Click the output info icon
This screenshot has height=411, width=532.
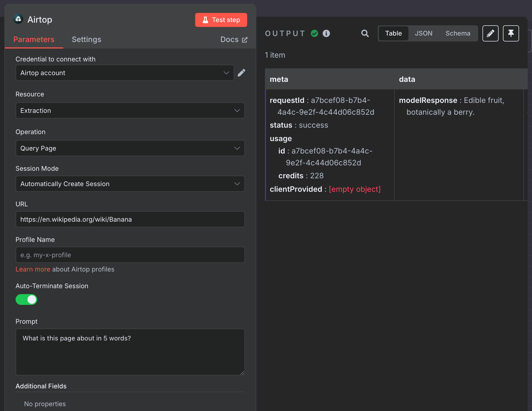(x=326, y=33)
